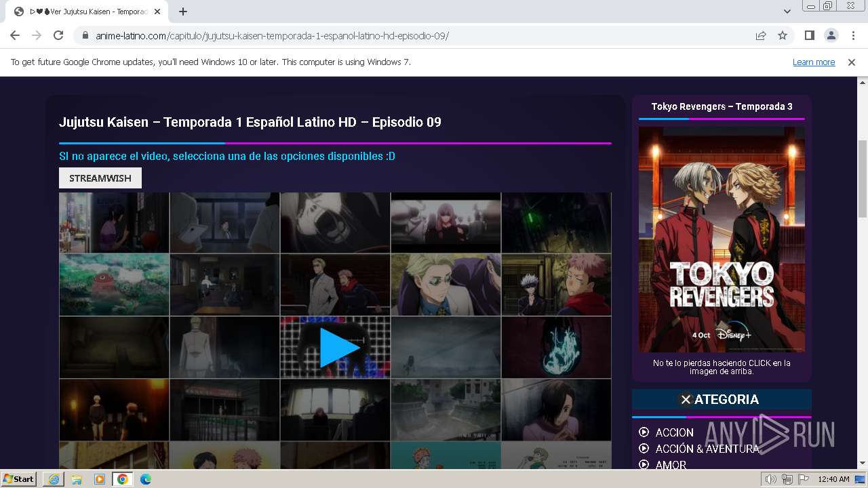The image size is (868, 488).
Task: Open the side panel in Chrome
Action: (809, 35)
